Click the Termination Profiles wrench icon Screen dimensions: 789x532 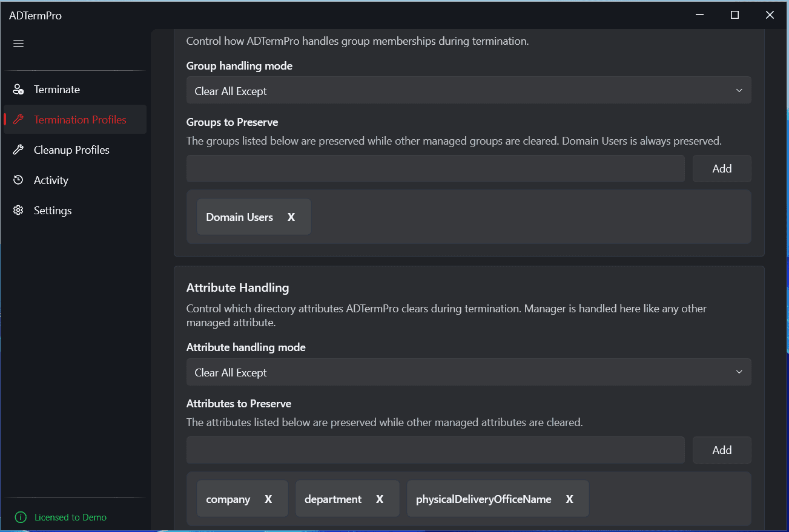tap(18, 119)
